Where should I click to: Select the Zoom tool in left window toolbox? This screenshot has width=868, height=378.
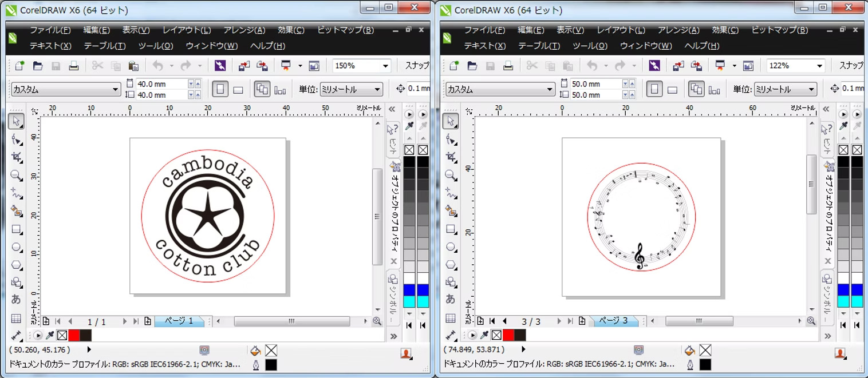pyautogui.click(x=17, y=176)
